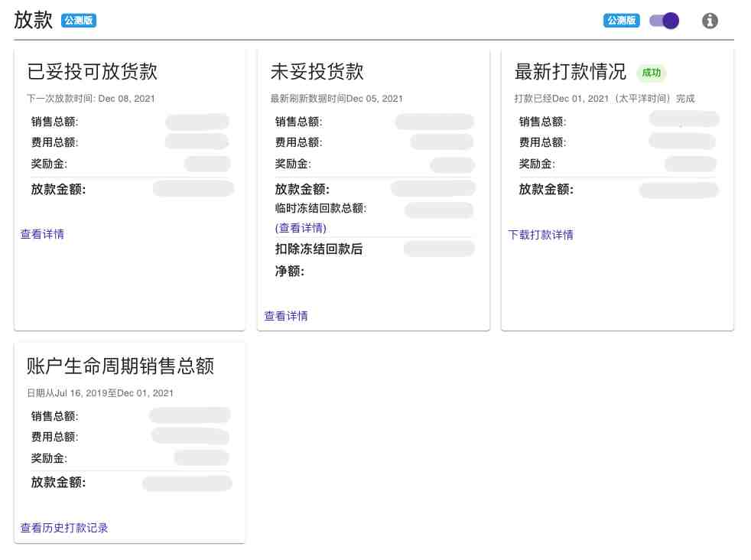Click 奖励金 label in 账户生命周期销售总额 card

[x=49, y=458]
